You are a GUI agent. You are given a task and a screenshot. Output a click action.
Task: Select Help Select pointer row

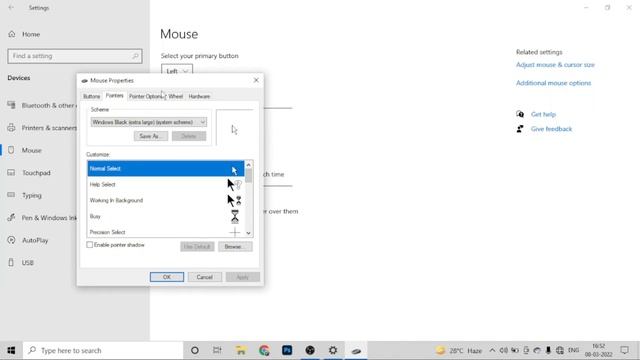point(166,184)
